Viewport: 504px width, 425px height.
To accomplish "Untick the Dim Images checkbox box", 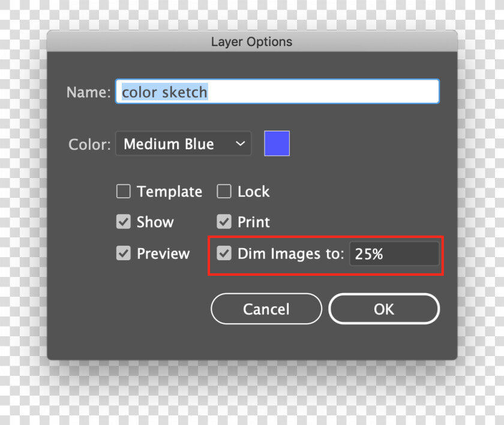I will click(x=224, y=253).
